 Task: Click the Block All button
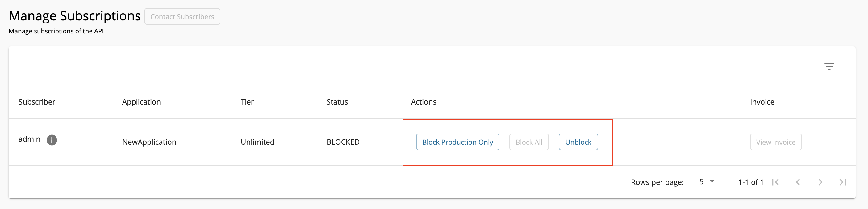(528, 142)
